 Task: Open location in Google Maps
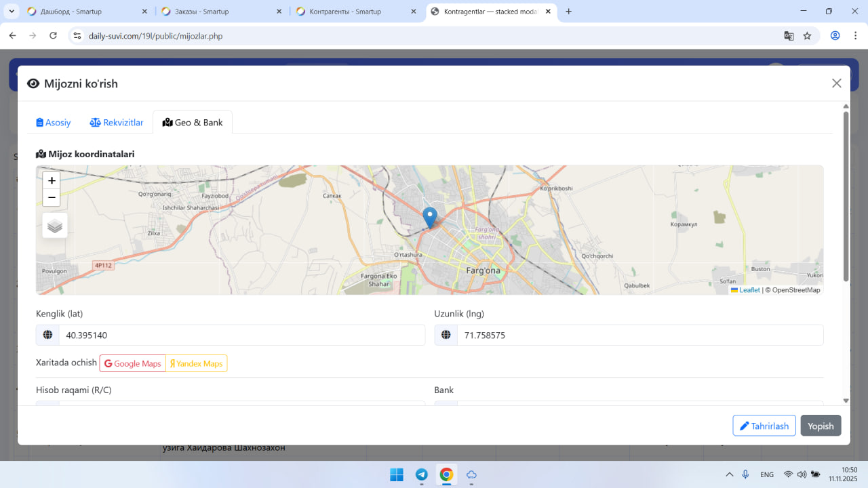click(133, 364)
